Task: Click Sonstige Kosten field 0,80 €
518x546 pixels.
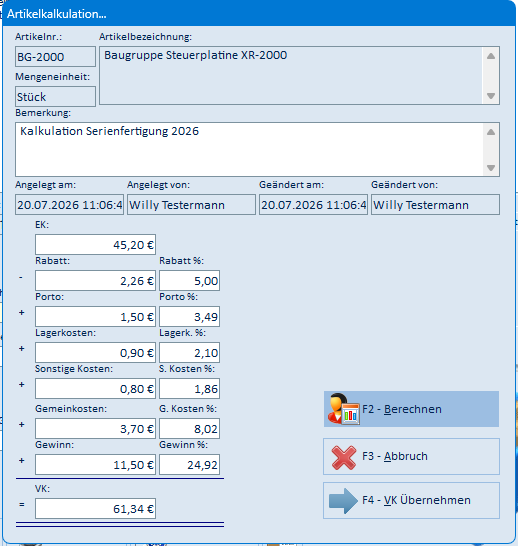Action: pos(95,389)
